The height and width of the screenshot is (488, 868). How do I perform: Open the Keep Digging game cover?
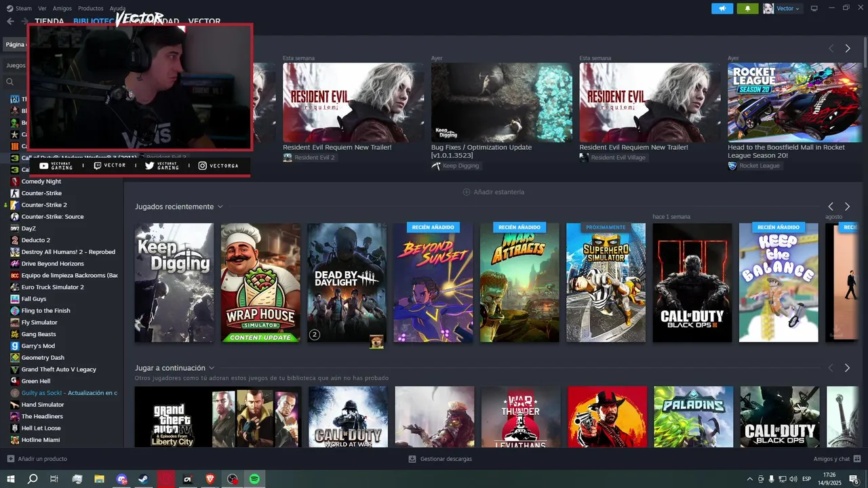pyautogui.click(x=174, y=283)
